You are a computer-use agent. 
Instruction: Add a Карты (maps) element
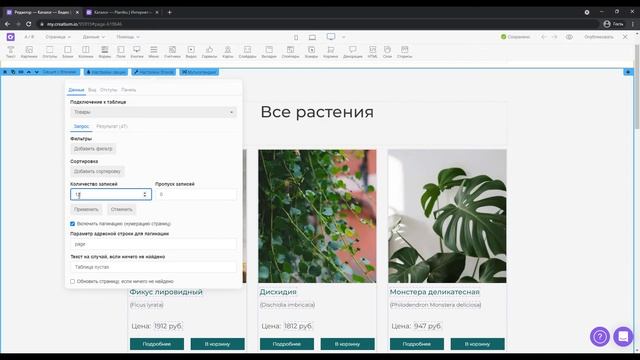[228, 52]
